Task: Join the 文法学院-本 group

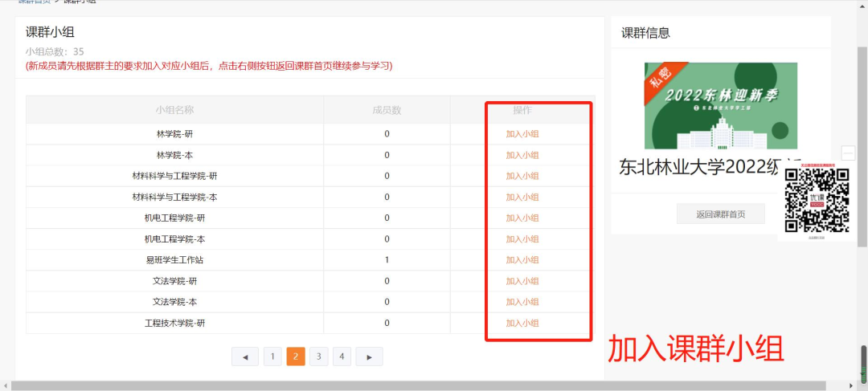Action: pyautogui.click(x=522, y=302)
